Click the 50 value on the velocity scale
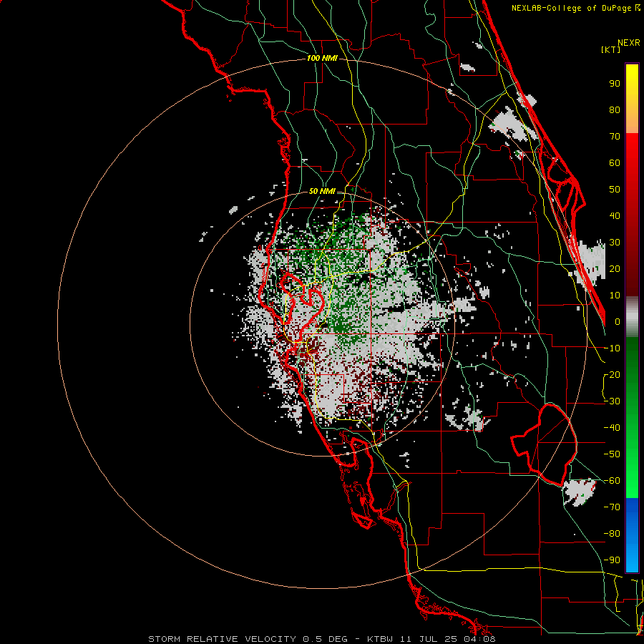Viewport: 644px width, 644px height. tap(615, 190)
